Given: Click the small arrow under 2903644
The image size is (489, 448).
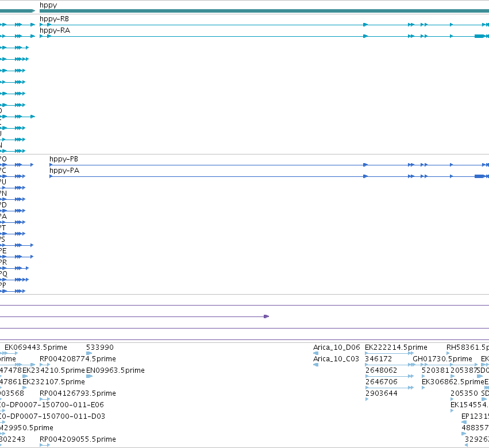Looking at the screenshot, I should [x=367, y=399].
